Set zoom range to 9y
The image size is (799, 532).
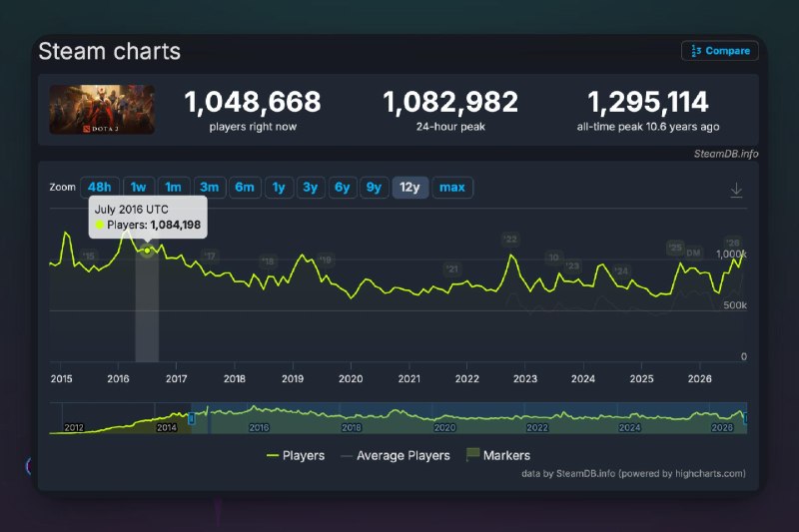374,188
